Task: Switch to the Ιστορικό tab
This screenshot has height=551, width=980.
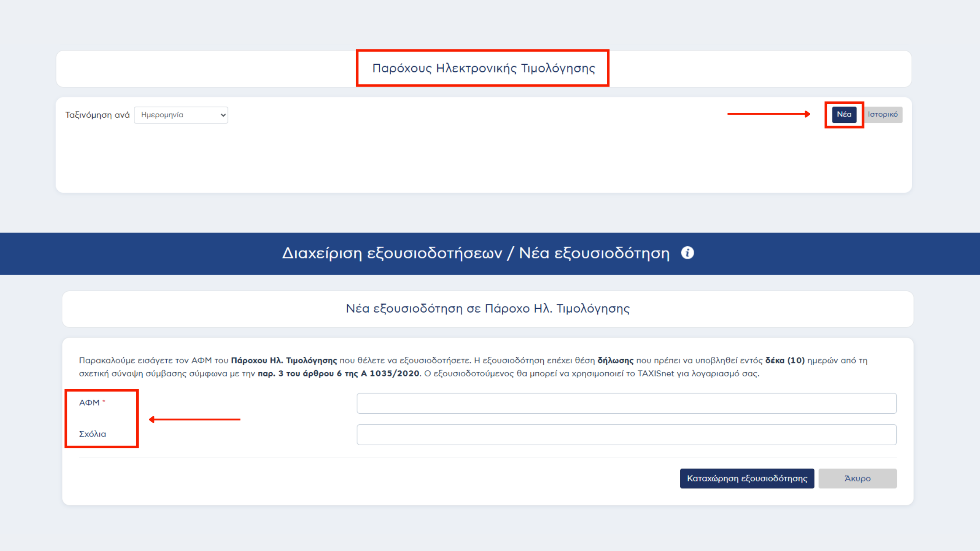Action: pos(882,115)
